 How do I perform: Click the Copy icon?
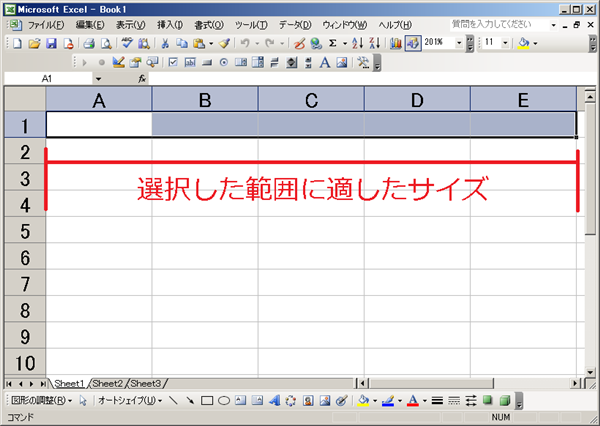[182, 43]
